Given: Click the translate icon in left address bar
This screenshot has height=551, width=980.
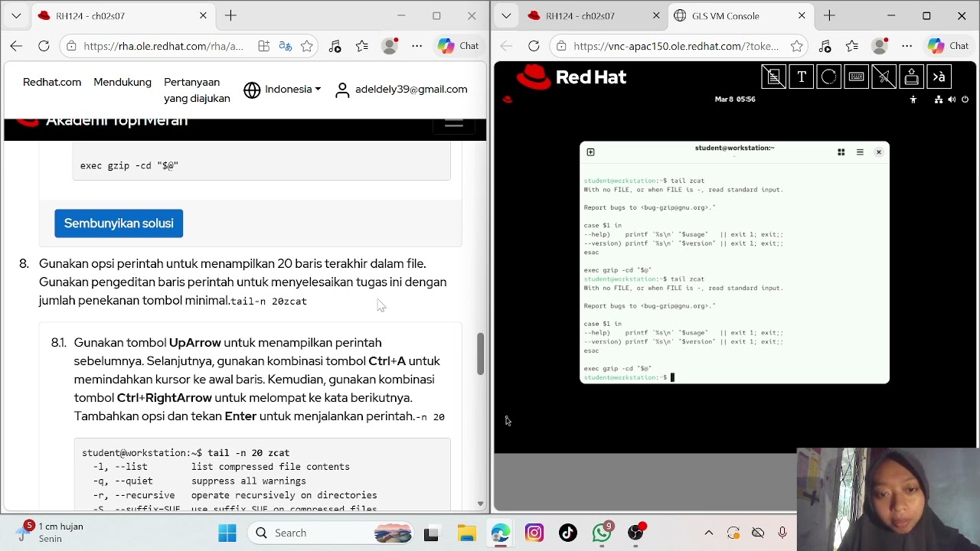Looking at the screenshot, I should click(286, 46).
